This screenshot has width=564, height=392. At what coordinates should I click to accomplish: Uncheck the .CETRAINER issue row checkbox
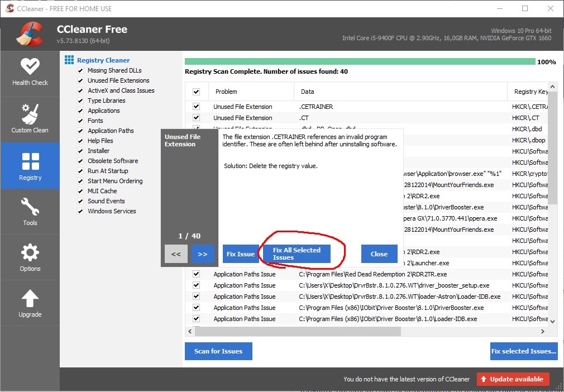[x=196, y=107]
